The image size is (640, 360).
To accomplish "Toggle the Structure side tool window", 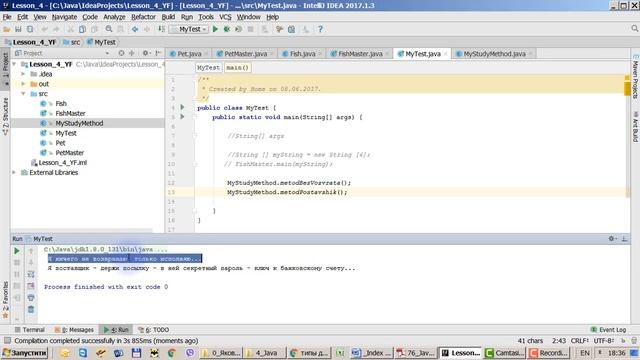I will (x=5, y=116).
